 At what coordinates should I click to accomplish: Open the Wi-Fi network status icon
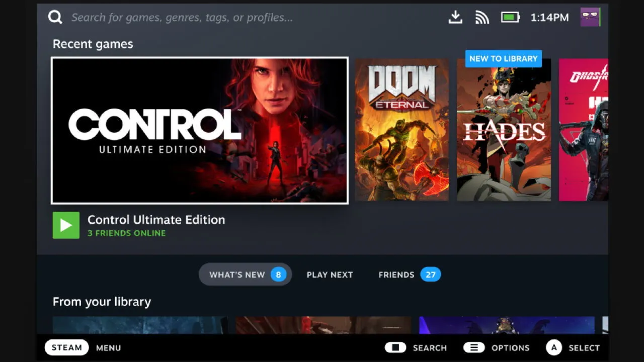pyautogui.click(x=482, y=18)
